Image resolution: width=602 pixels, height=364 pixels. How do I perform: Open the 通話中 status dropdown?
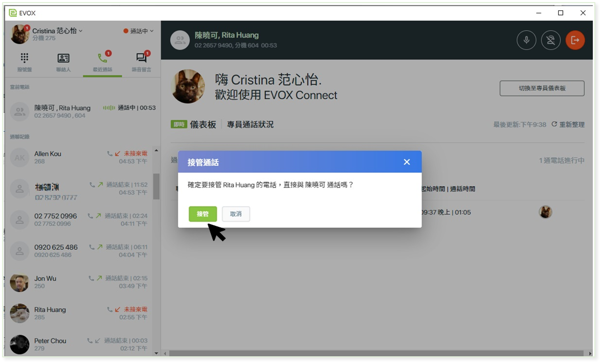[139, 31]
